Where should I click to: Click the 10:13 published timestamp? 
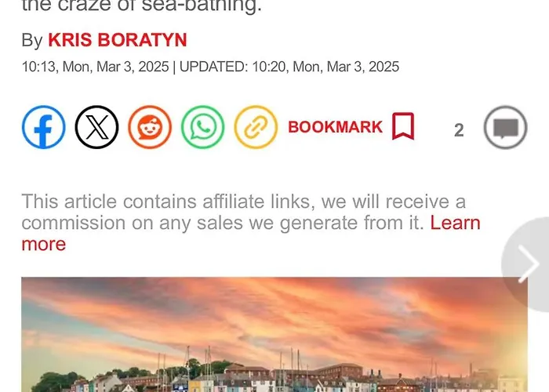[95, 67]
